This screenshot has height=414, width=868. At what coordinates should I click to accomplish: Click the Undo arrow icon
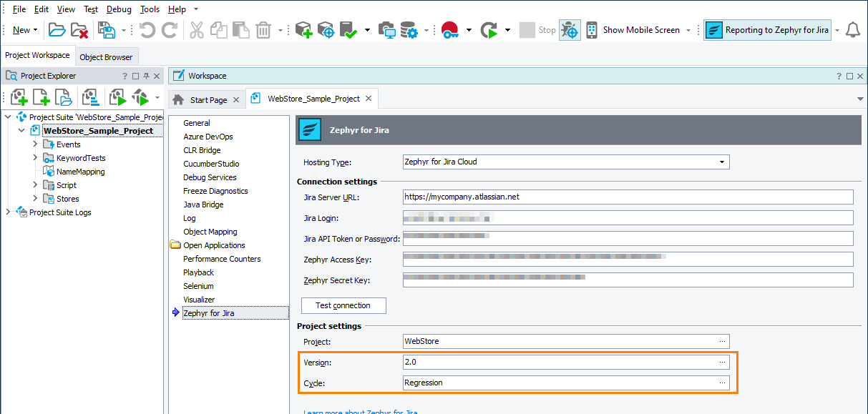[147, 30]
